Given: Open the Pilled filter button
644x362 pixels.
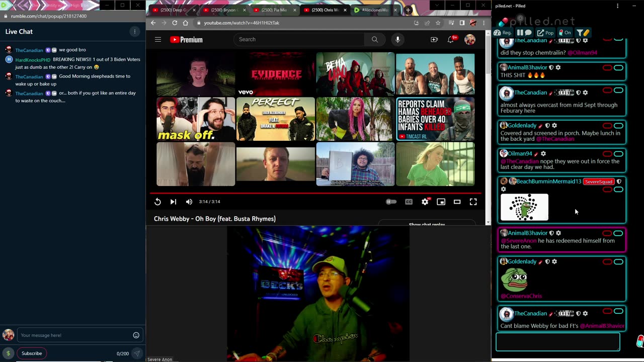Looking at the screenshot, I should pyautogui.click(x=583, y=33).
